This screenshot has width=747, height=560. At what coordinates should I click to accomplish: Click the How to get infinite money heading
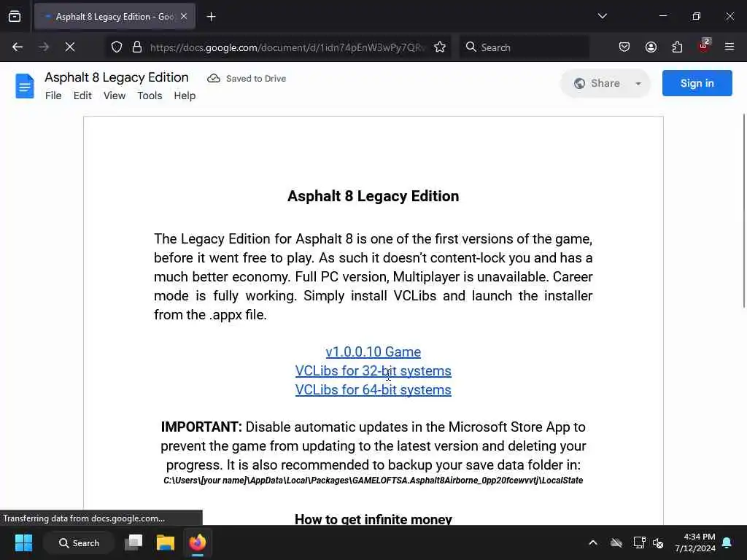[x=373, y=518]
